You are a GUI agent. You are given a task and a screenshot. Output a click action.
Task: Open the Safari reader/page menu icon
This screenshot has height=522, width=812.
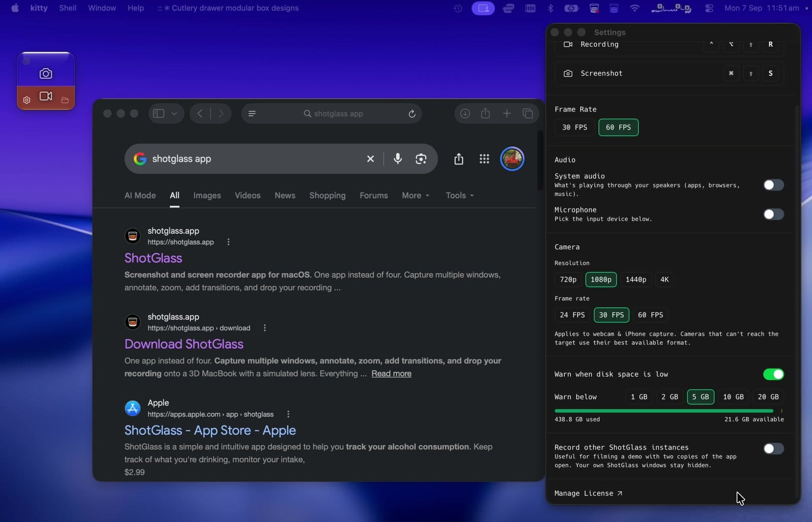252,114
